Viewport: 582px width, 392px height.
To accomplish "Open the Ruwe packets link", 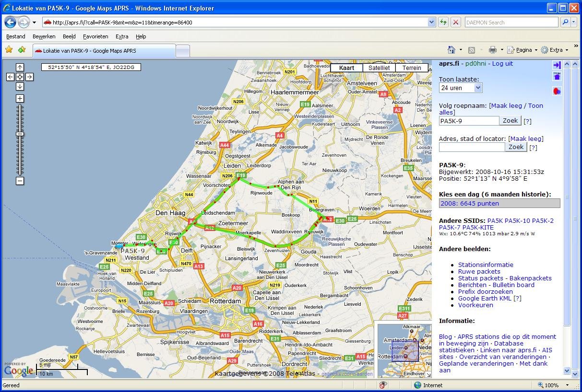I will tap(479, 271).
